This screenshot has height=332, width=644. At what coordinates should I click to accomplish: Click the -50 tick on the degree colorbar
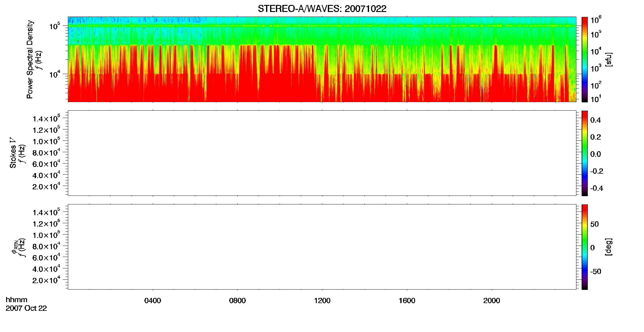click(x=596, y=271)
